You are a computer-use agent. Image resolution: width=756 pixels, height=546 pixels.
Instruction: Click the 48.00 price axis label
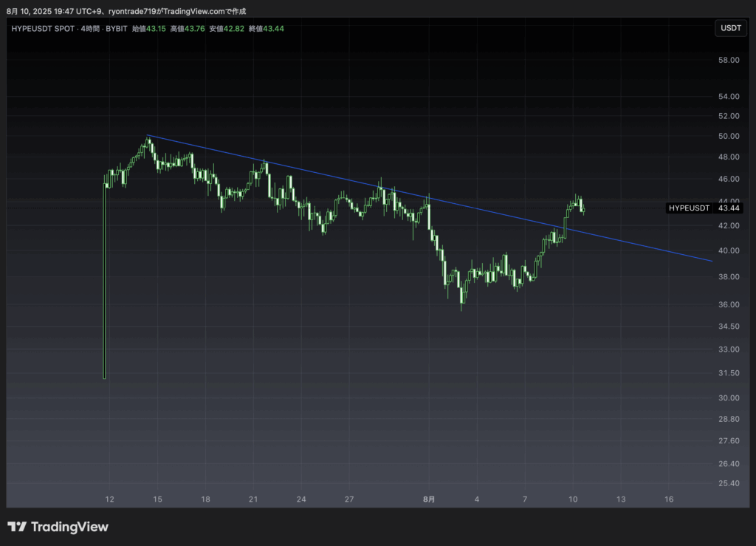click(729, 157)
